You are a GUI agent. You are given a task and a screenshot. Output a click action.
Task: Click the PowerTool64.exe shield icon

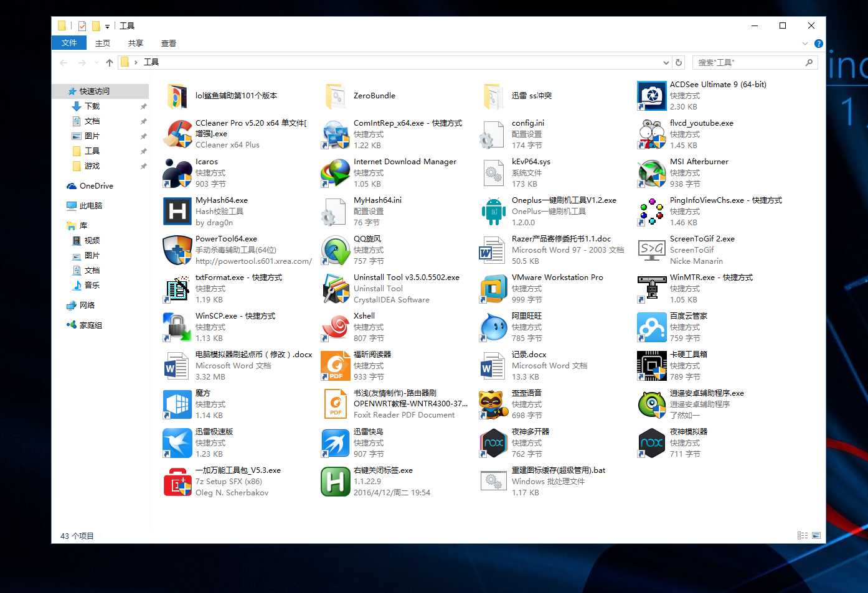point(177,250)
